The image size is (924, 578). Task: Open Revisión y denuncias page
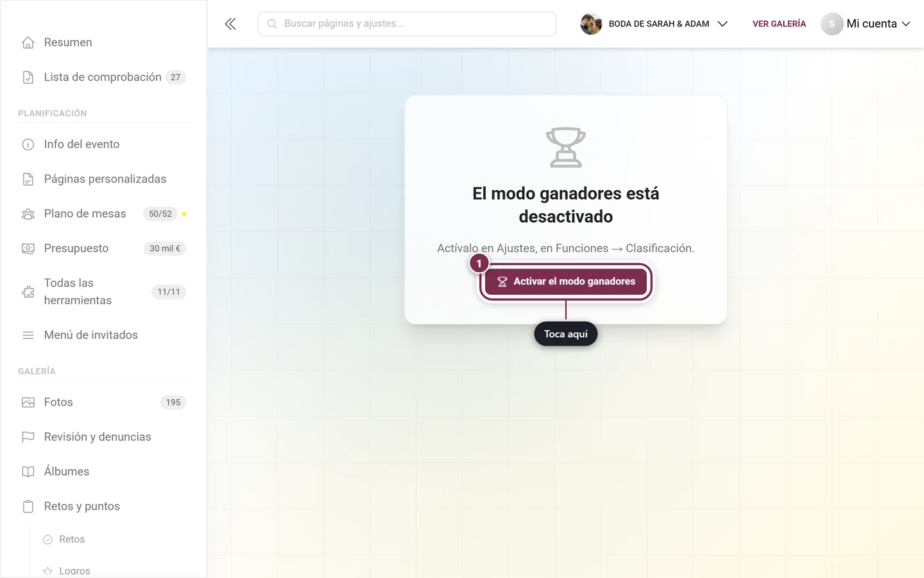tap(103, 437)
